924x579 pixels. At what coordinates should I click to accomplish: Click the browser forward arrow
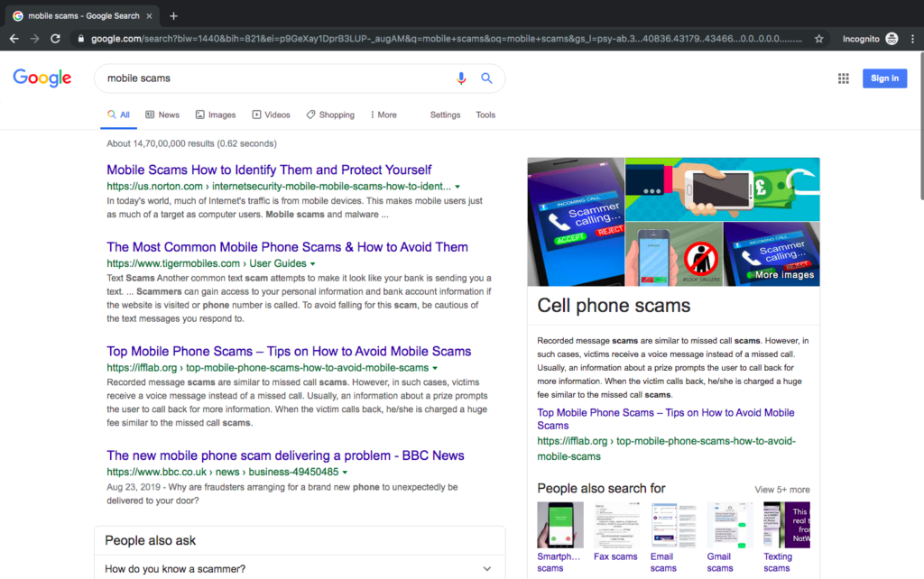point(35,39)
